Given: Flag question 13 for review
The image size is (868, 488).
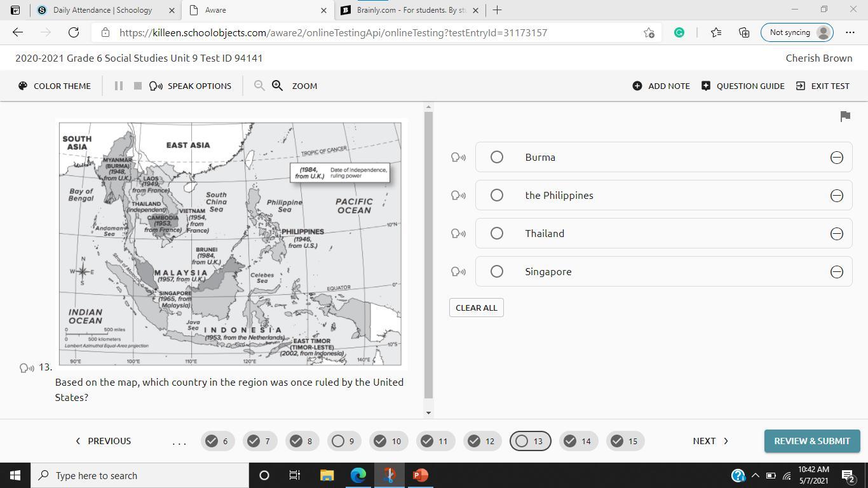Looking at the screenshot, I should [x=845, y=116].
